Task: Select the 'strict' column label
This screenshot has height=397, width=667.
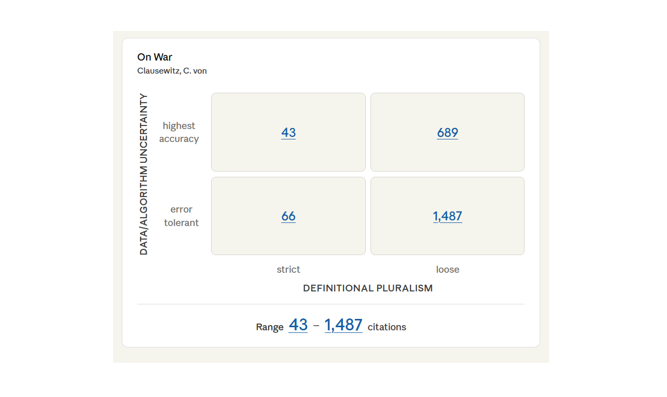Action: coord(288,269)
